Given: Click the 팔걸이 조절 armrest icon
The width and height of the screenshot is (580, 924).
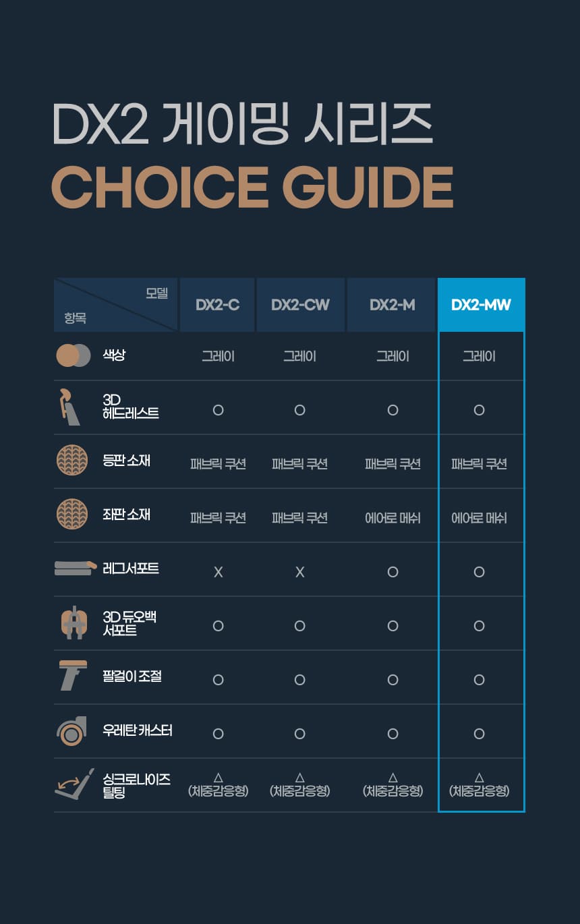Looking at the screenshot, I should tap(72, 676).
